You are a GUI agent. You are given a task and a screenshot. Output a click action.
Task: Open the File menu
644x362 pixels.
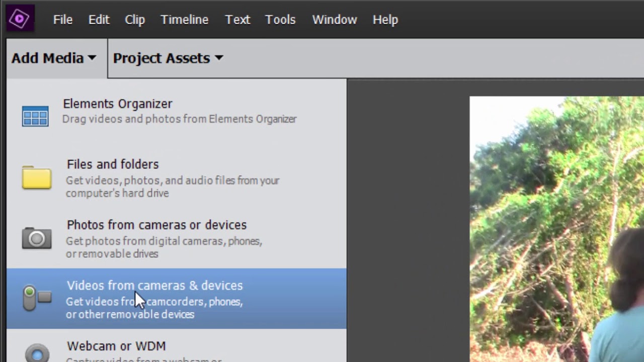(63, 20)
